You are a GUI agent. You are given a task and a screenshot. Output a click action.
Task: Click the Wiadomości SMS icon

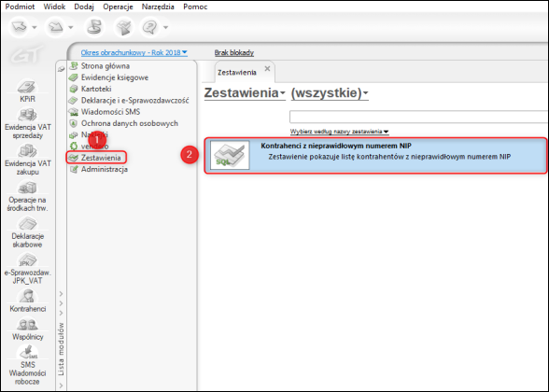coord(74,112)
